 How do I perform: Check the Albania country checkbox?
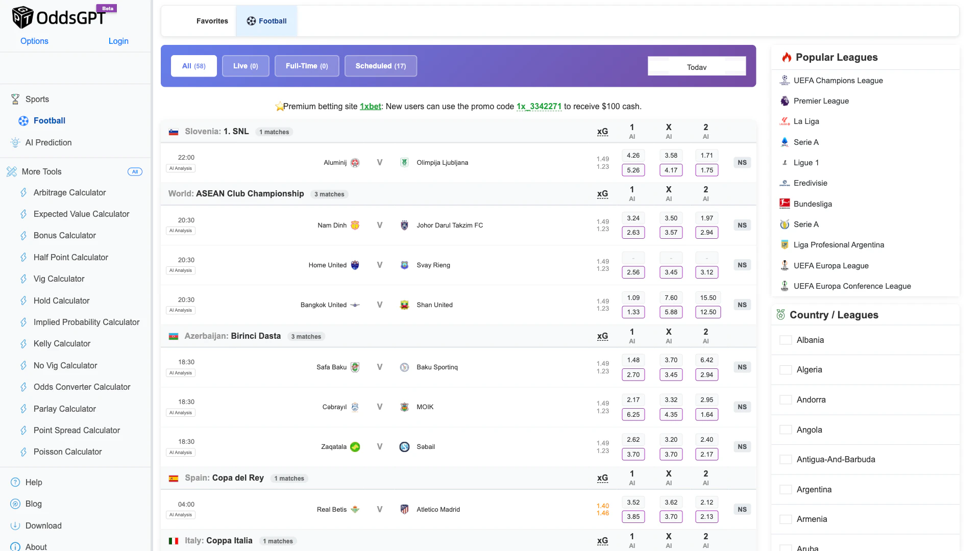(786, 340)
